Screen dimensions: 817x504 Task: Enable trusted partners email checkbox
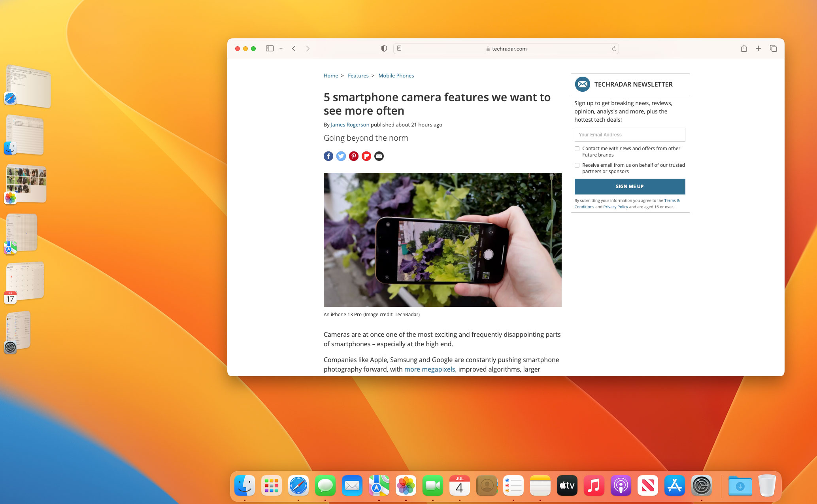click(577, 165)
